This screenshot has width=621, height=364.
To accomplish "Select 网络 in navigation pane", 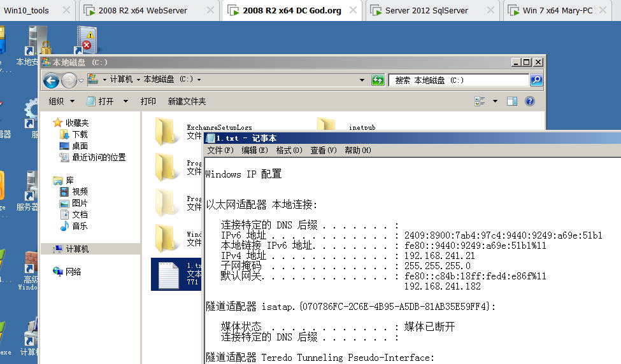I will click(73, 272).
